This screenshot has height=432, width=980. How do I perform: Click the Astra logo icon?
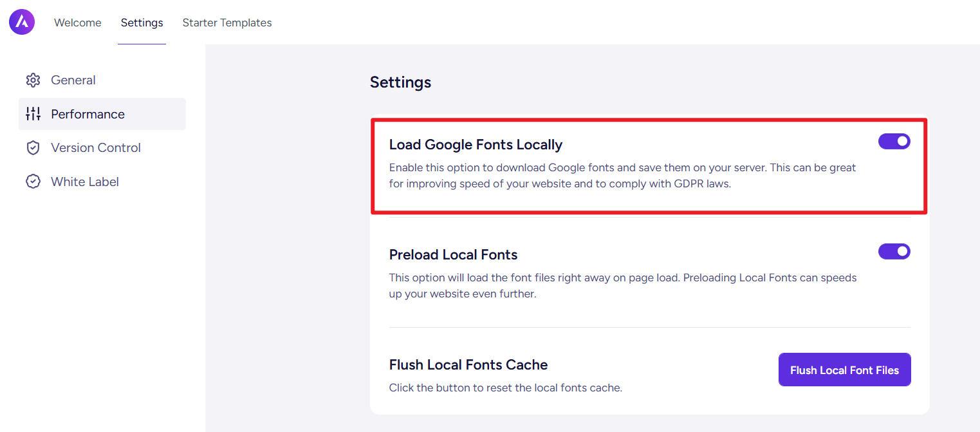[22, 22]
